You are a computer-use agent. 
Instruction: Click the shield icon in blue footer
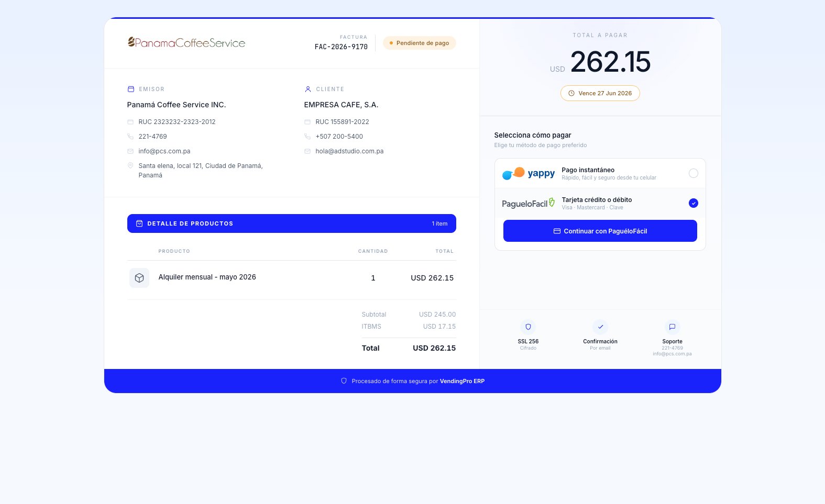pos(344,381)
